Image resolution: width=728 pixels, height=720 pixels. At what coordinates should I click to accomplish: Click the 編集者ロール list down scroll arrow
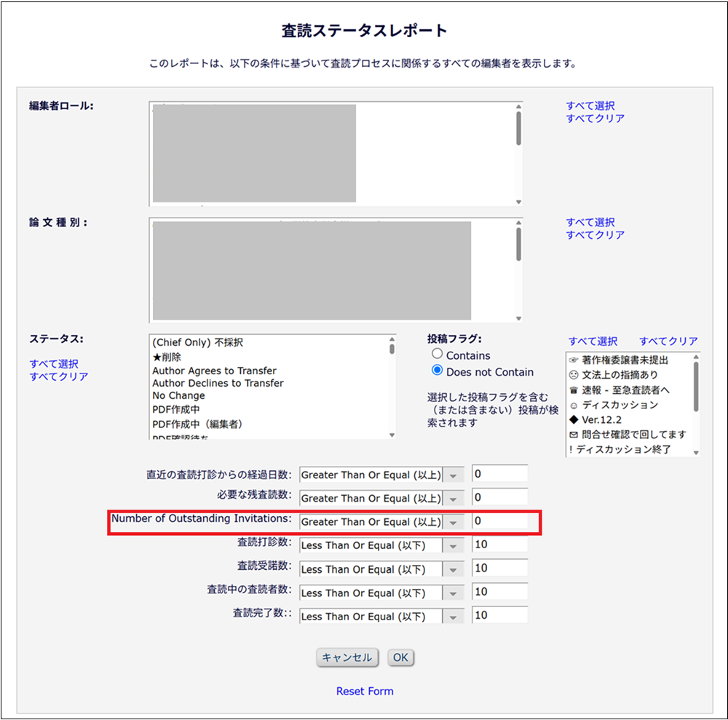[518, 202]
